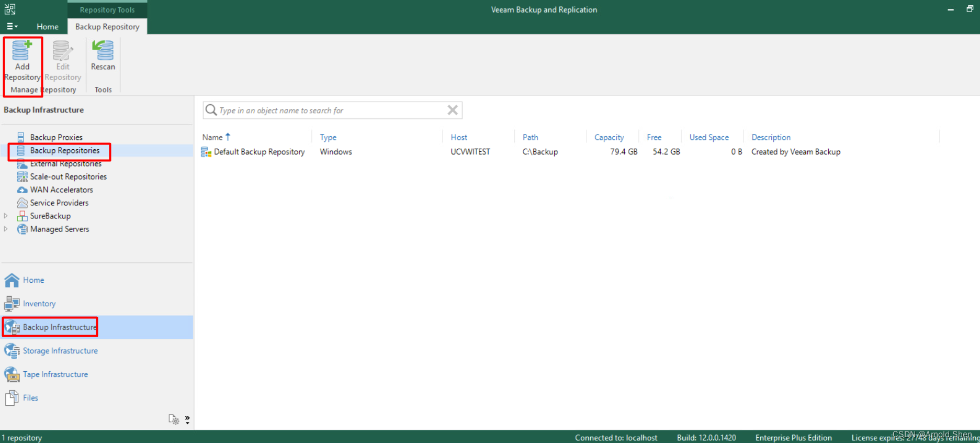The height and width of the screenshot is (443, 980).
Task: Click the Repository Tools contextual tab
Action: (x=107, y=9)
